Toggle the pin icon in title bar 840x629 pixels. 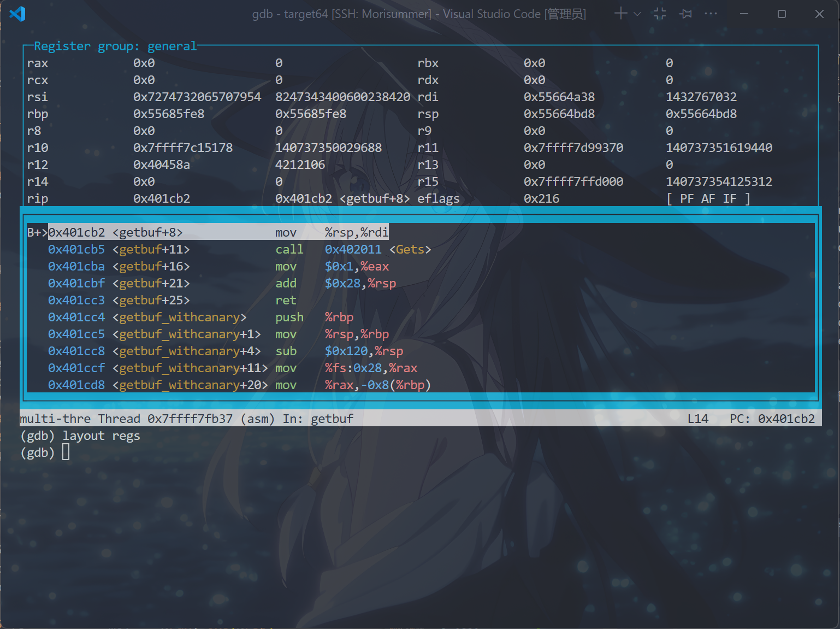685,14
